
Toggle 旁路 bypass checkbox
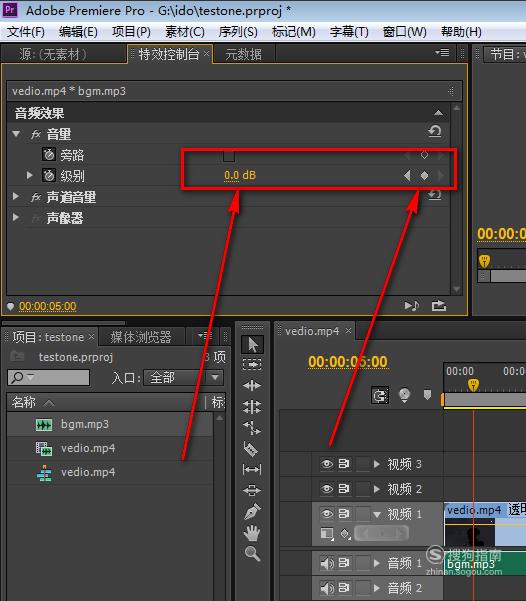click(229, 155)
